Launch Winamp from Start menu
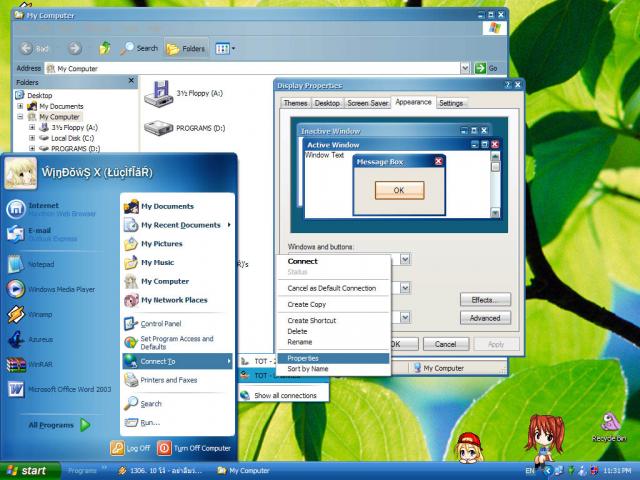 [x=30, y=314]
